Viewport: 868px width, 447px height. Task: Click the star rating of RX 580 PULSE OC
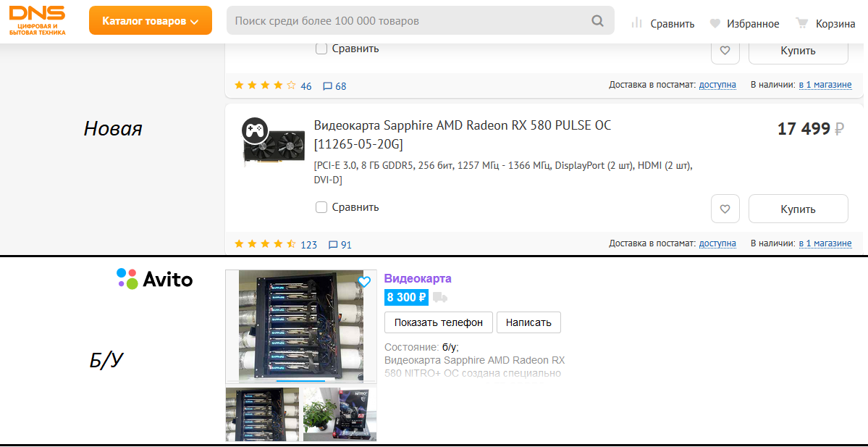pos(265,243)
